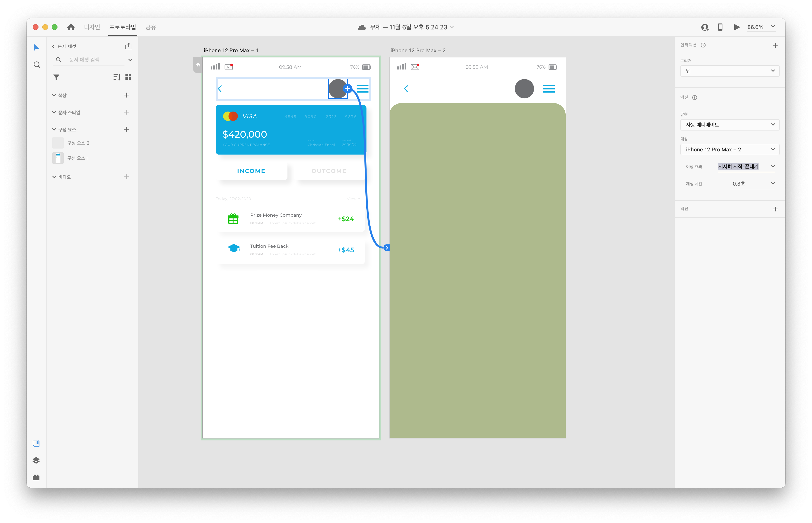Start desktop preview with play button

(736, 27)
